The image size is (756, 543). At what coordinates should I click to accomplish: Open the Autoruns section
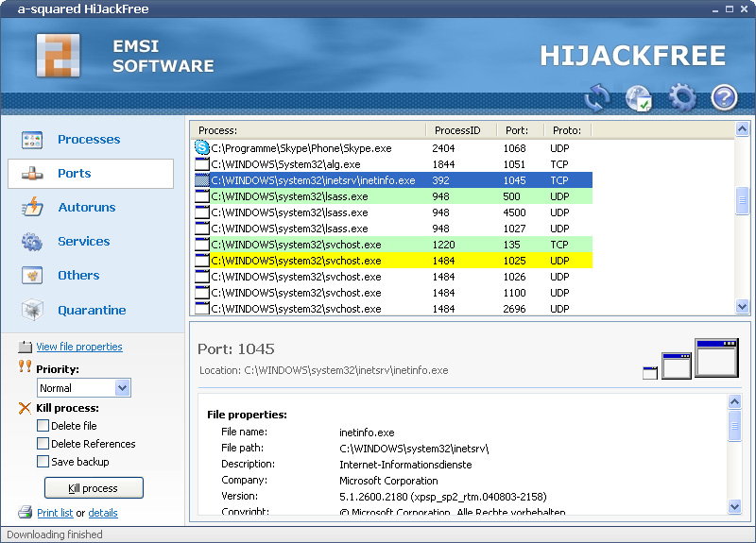(86, 207)
